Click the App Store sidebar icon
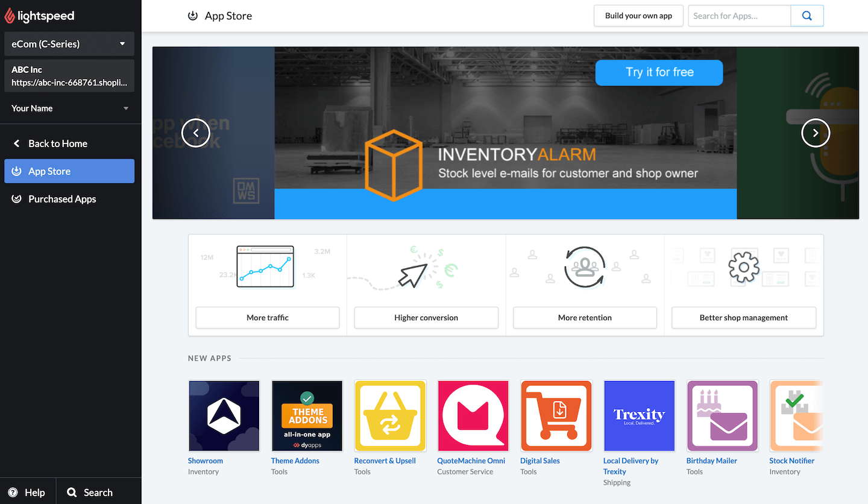 [16, 171]
